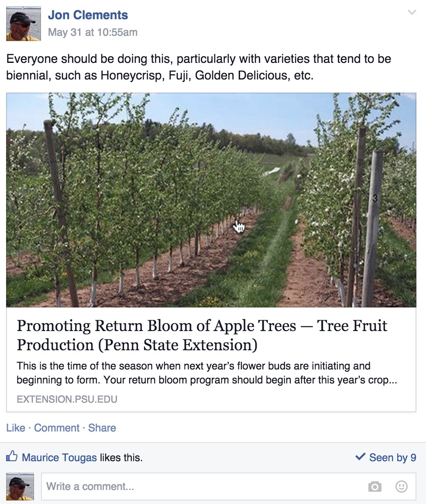Click the Comment action link

(57, 428)
